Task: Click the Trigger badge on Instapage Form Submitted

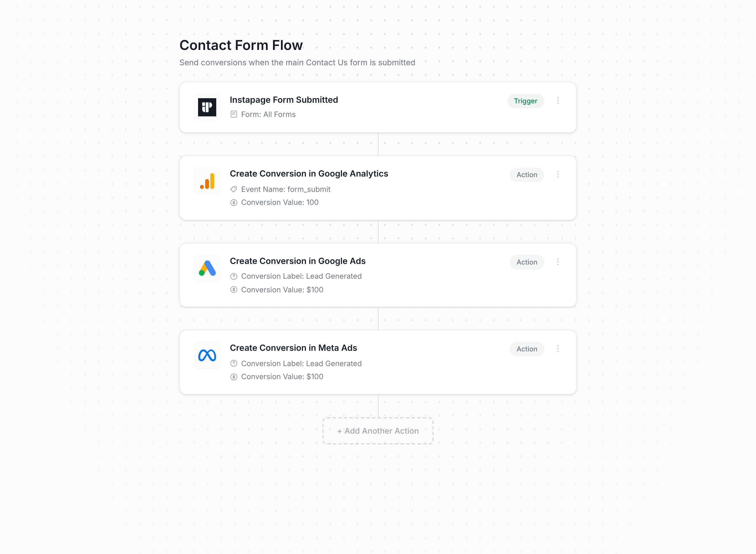Action: (x=526, y=100)
